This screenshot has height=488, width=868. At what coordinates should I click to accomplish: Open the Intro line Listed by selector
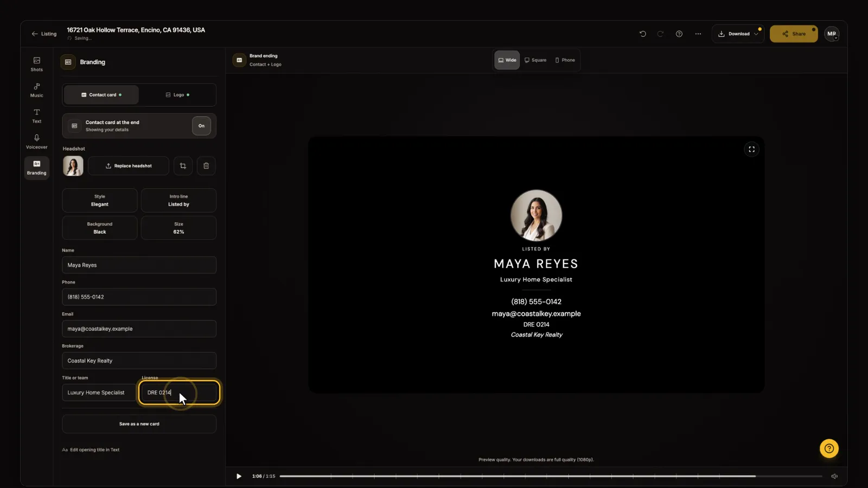(178, 201)
